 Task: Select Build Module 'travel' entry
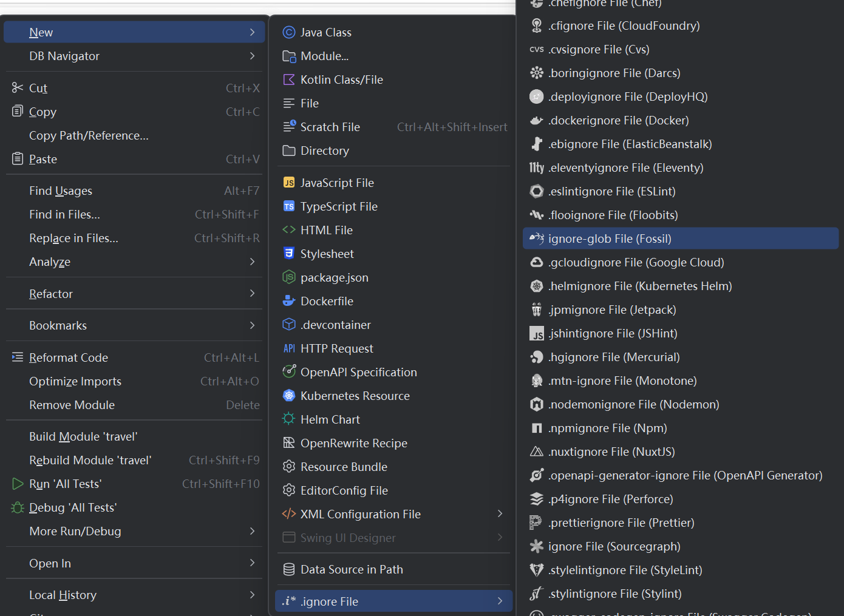tap(135, 436)
